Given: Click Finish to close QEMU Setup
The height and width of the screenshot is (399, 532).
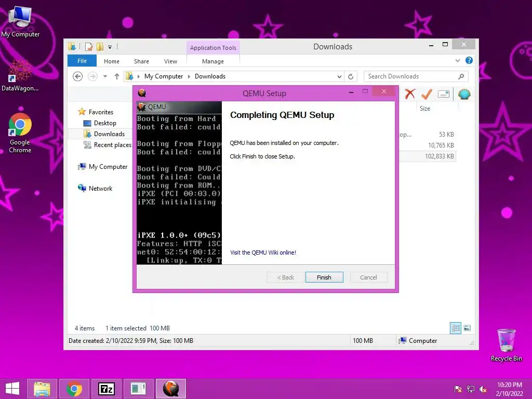Looking at the screenshot, I should click(324, 277).
